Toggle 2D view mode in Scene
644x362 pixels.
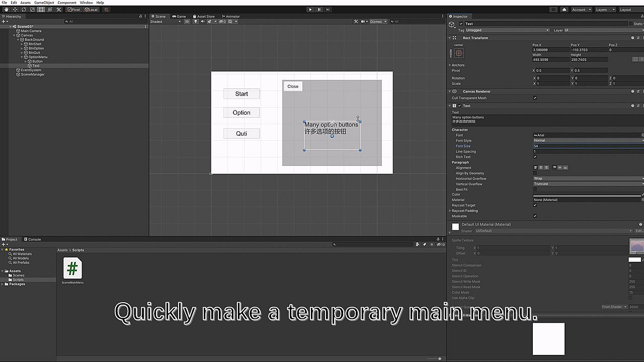[x=187, y=22]
